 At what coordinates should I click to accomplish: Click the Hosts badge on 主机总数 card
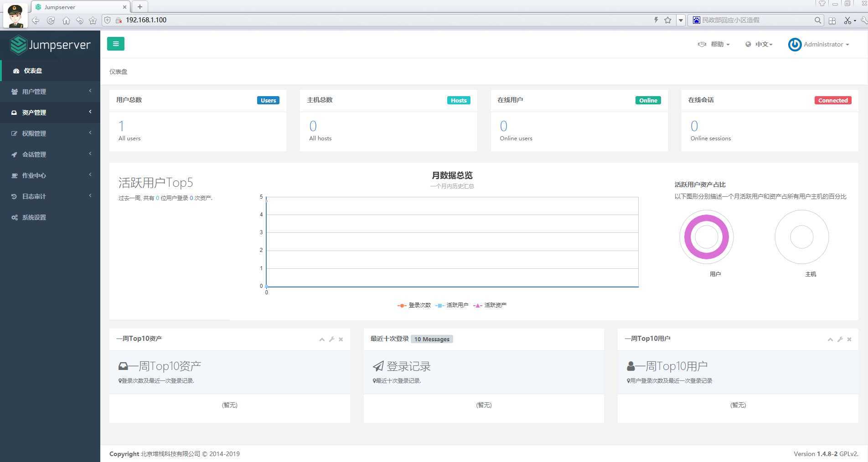(x=459, y=100)
